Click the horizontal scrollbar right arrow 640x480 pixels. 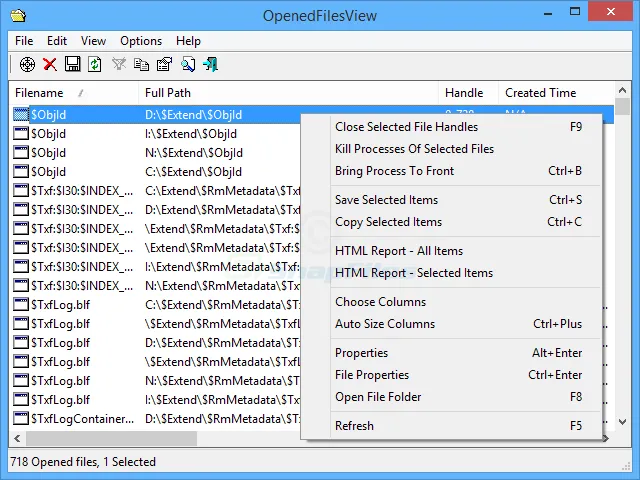pyautogui.click(x=606, y=439)
